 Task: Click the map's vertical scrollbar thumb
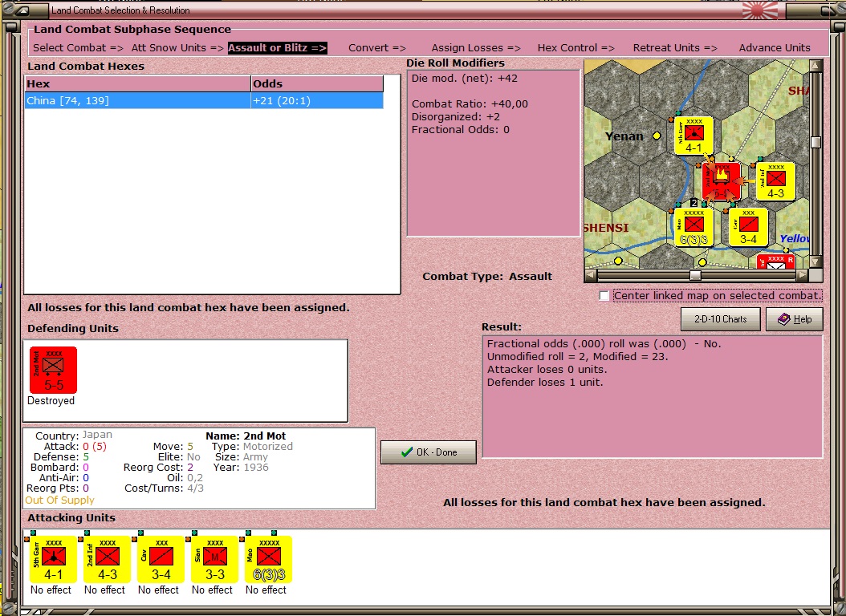[x=815, y=142]
